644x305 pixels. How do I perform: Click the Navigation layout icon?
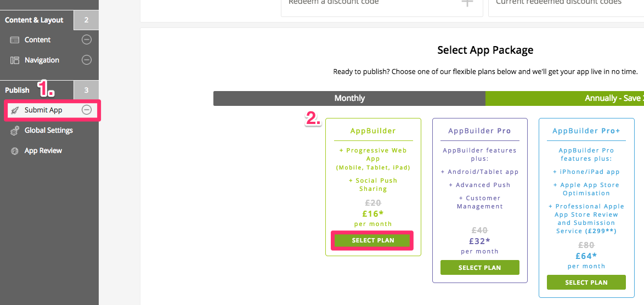(x=15, y=60)
